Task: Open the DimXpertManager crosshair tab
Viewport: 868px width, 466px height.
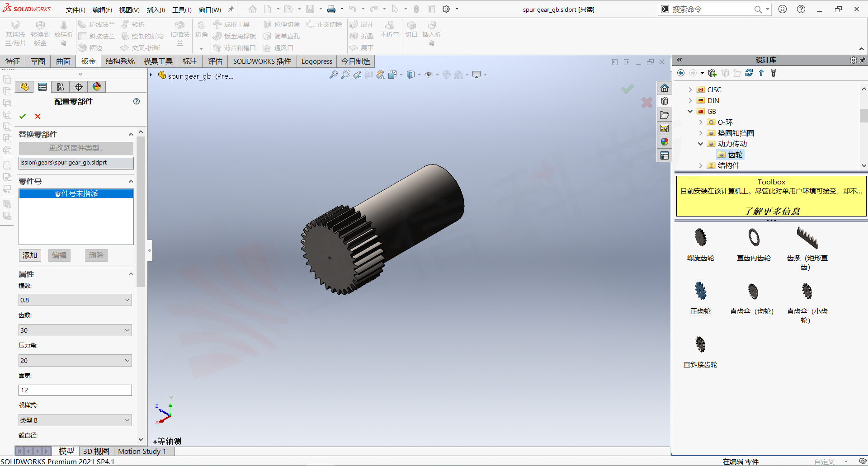Action: coord(79,87)
